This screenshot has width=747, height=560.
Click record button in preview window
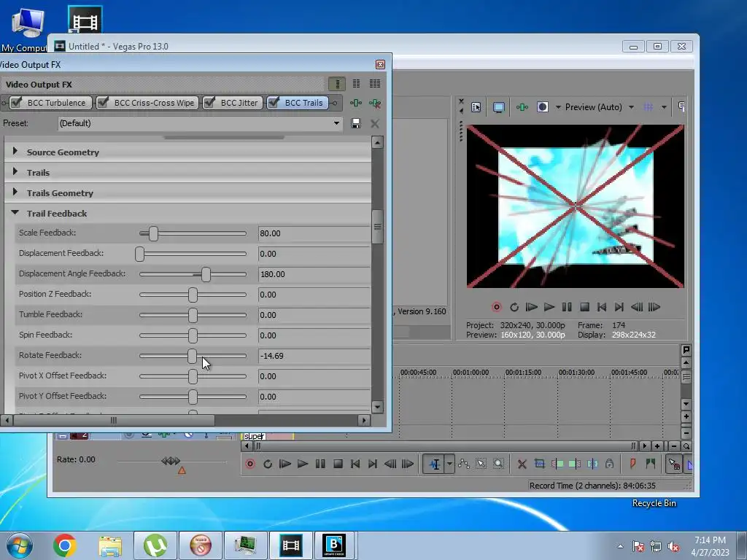496,307
